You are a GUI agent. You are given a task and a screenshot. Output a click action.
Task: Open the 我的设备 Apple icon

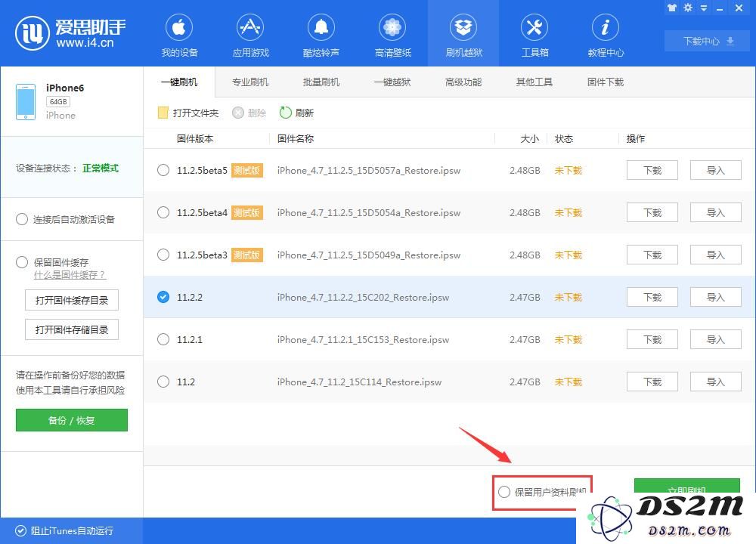click(x=179, y=27)
